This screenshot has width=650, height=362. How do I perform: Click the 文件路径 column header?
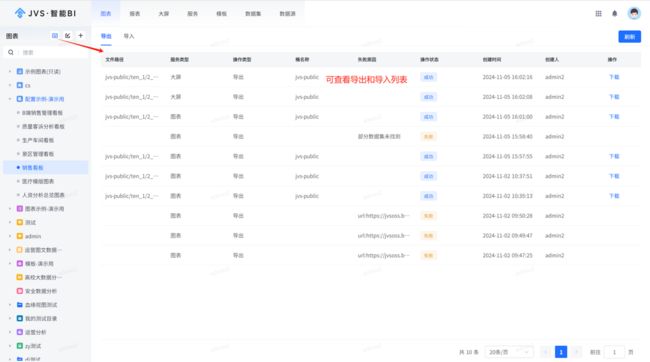114,59
